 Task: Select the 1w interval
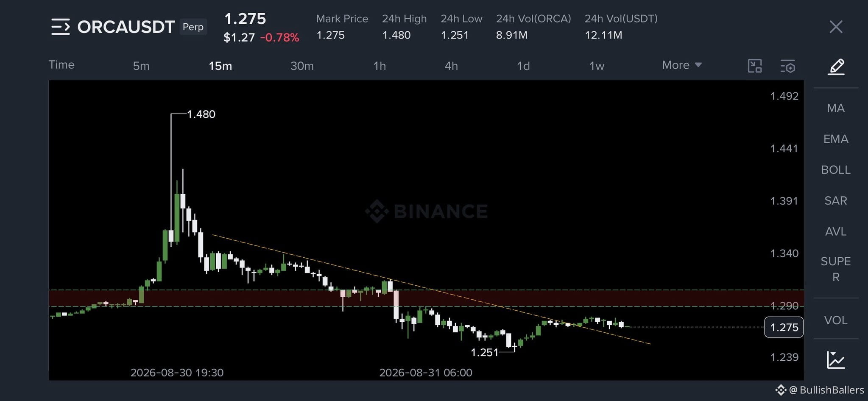click(597, 66)
